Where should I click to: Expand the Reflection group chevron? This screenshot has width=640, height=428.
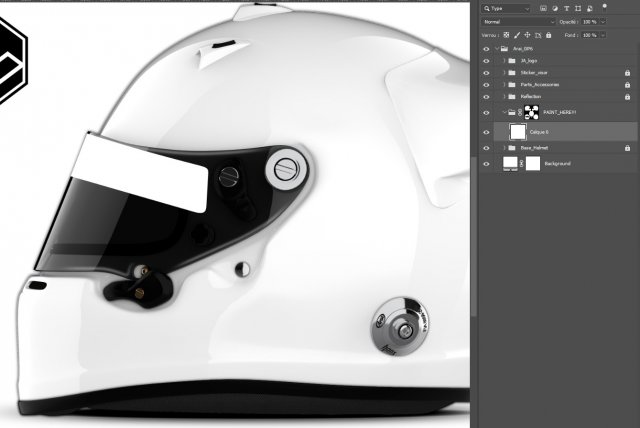tap(504, 97)
